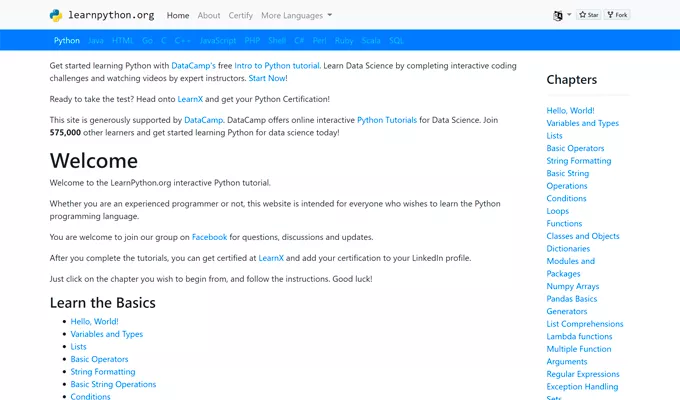Image resolution: width=680 pixels, height=400 pixels.
Task: Open Basic String Operations in Chapters sidebar
Action: click(567, 180)
